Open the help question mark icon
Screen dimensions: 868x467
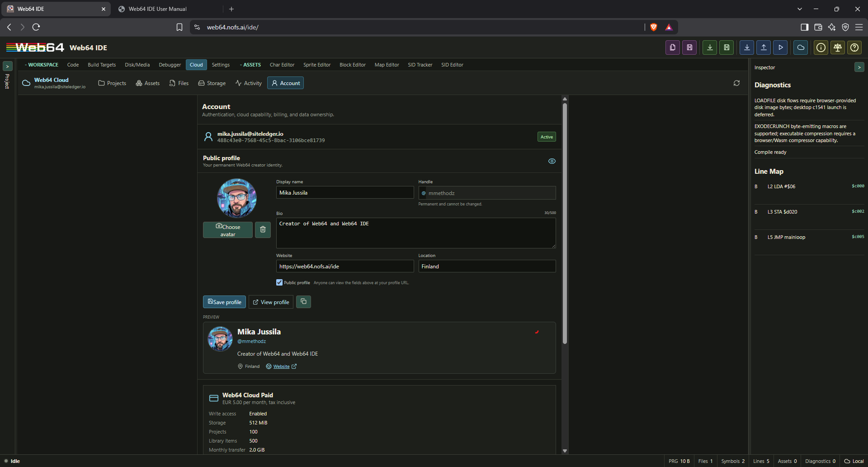(x=854, y=48)
